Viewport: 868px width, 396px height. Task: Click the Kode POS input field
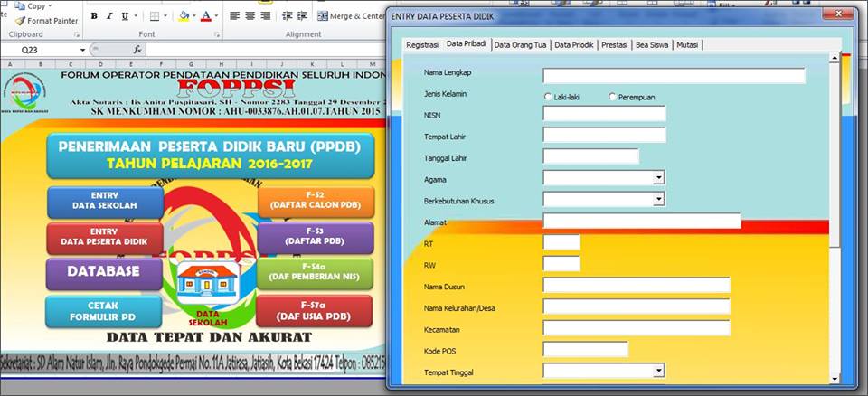tap(586, 349)
